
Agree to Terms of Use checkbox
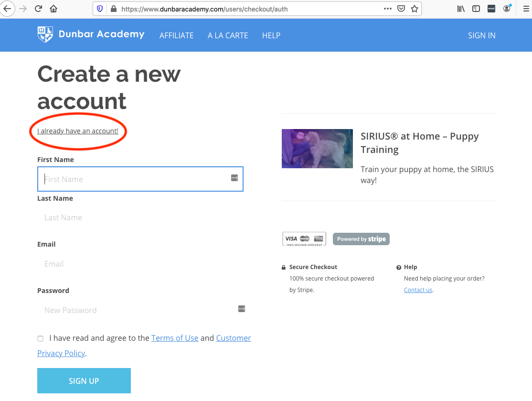(x=41, y=338)
